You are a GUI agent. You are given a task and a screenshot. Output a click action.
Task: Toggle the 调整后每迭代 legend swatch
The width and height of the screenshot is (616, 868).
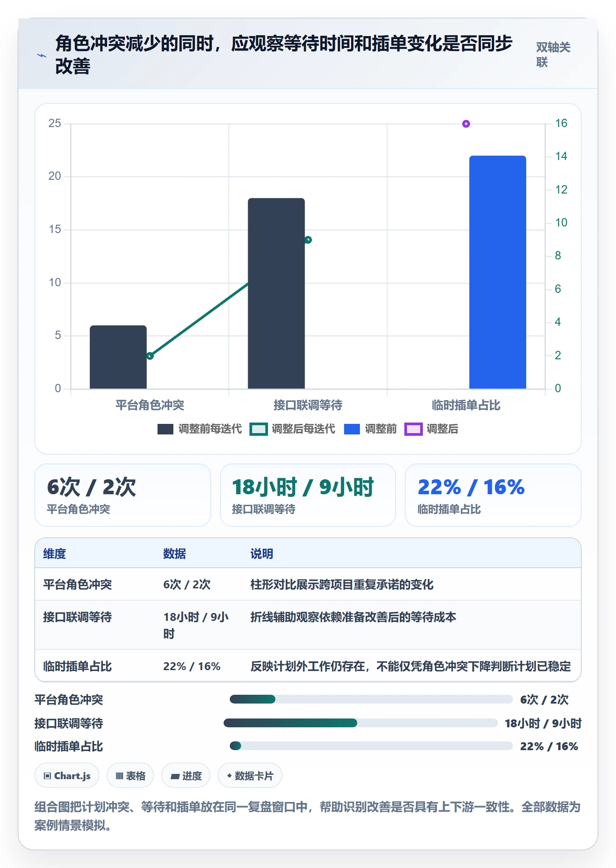tap(258, 429)
